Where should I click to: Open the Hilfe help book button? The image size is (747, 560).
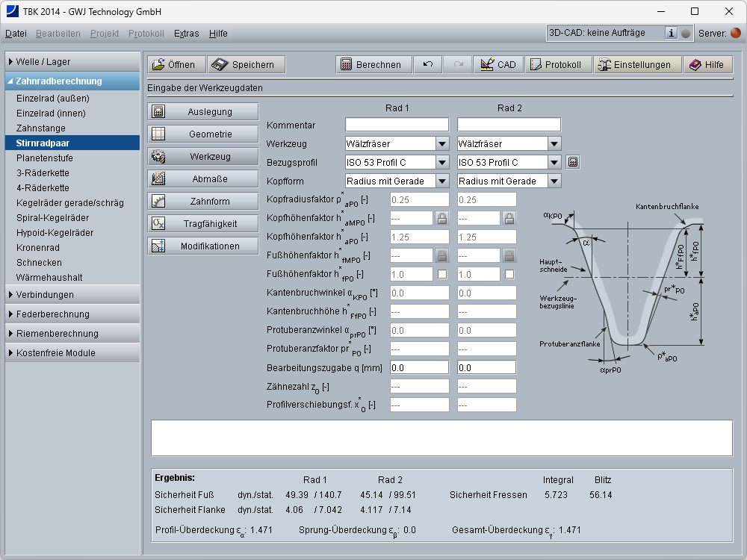coord(706,65)
